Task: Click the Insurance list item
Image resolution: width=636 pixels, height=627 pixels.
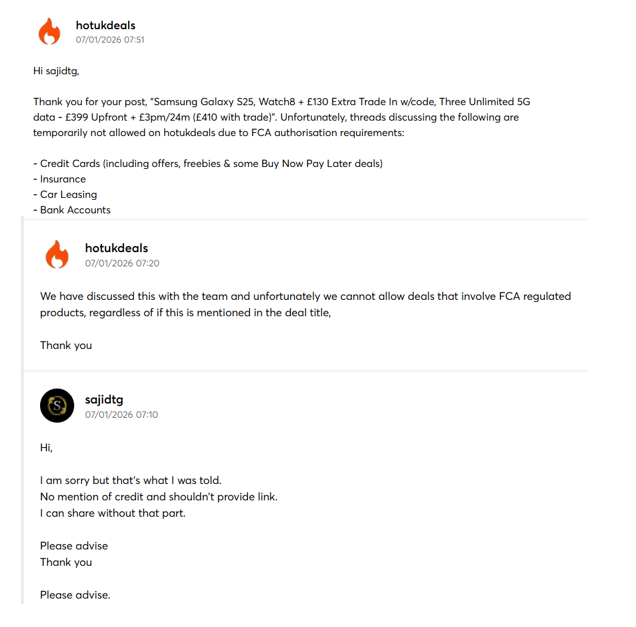Action: pyautogui.click(x=60, y=179)
